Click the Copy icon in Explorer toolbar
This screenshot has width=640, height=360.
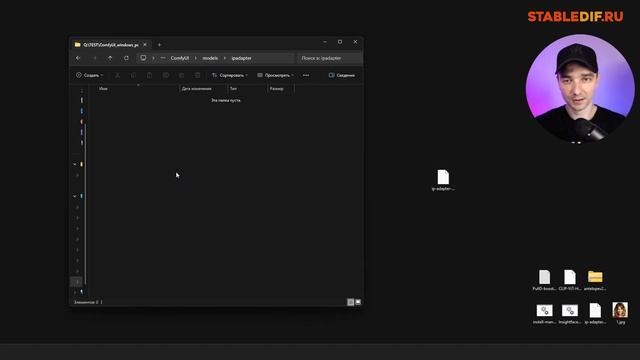[133, 75]
